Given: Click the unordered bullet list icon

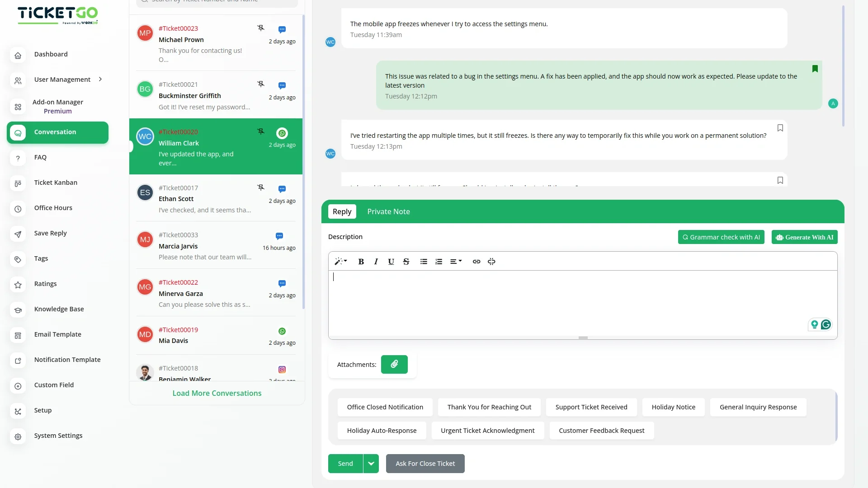Looking at the screenshot, I should coord(424,262).
